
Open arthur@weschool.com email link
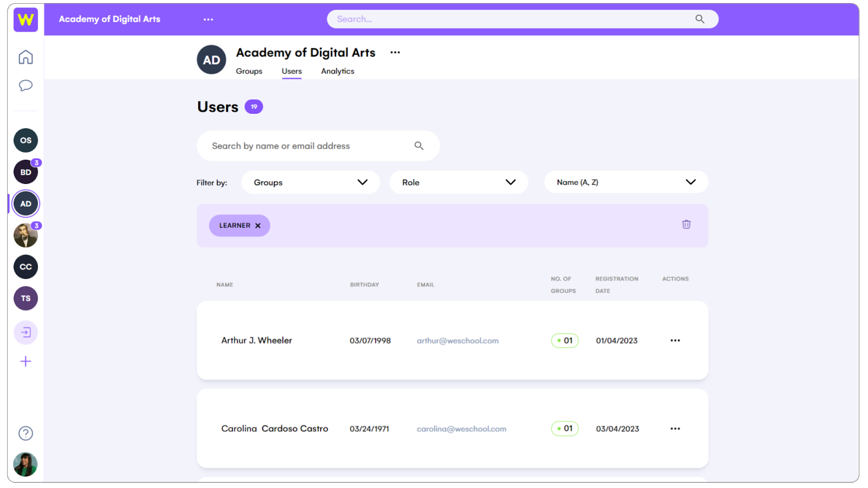(x=457, y=341)
